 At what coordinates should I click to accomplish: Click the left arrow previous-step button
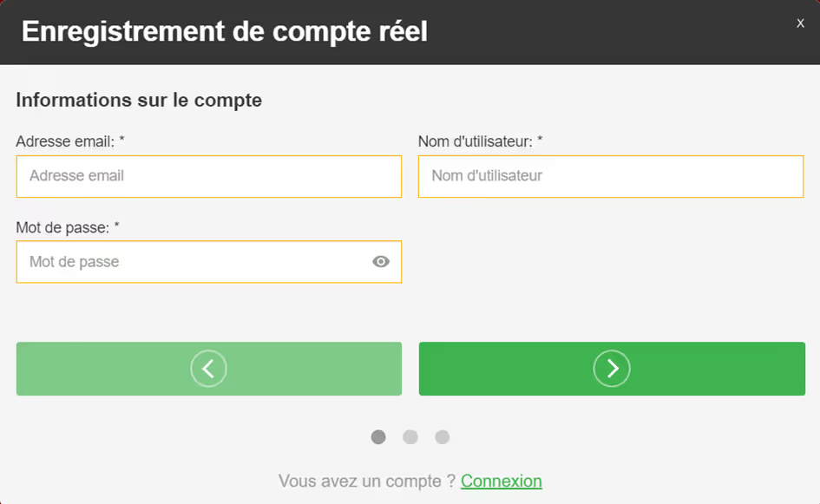[x=208, y=369]
